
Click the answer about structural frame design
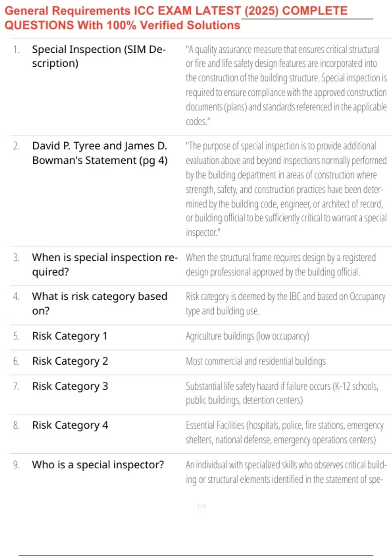(x=280, y=265)
